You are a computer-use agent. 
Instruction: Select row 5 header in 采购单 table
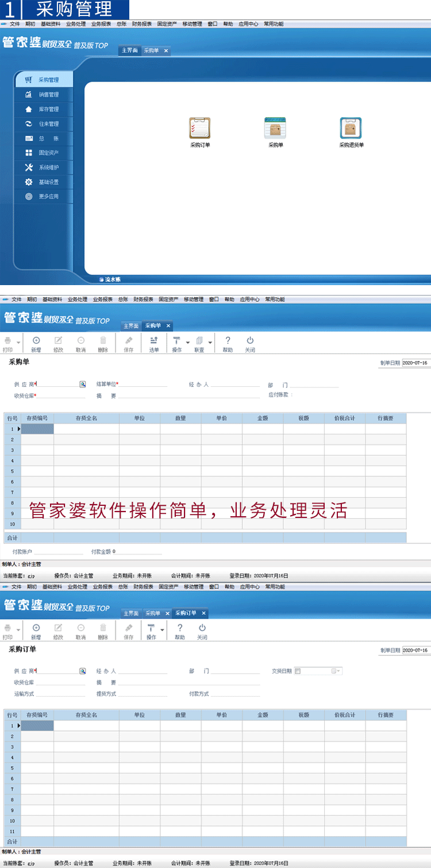coord(12,471)
